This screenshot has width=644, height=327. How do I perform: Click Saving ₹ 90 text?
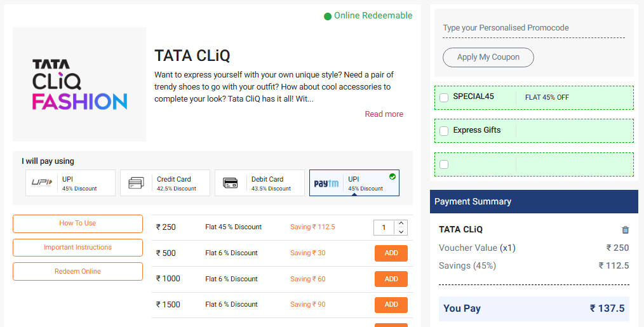pyautogui.click(x=307, y=304)
